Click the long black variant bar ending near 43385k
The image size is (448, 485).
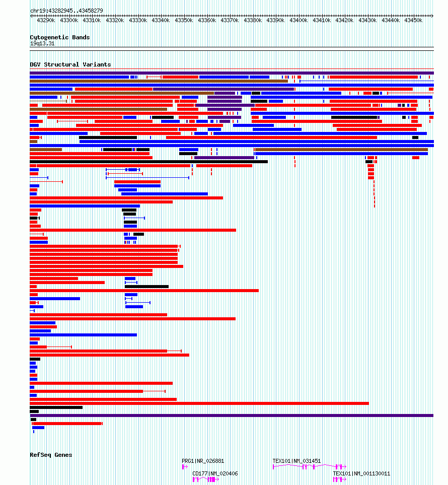(148, 162)
